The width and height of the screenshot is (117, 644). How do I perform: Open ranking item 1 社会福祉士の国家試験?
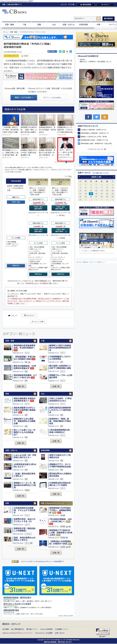(x=93, y=130)
